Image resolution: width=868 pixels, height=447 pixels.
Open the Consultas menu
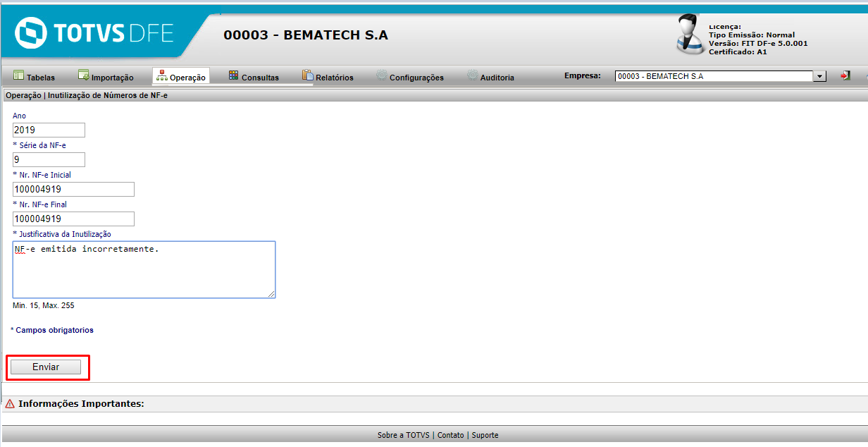254,76
